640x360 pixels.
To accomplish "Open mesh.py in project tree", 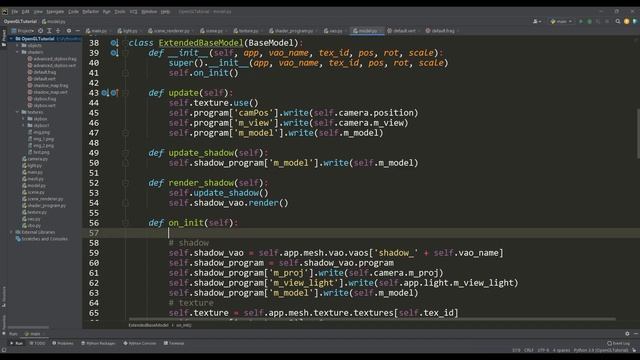I will [x=33, y=179].
